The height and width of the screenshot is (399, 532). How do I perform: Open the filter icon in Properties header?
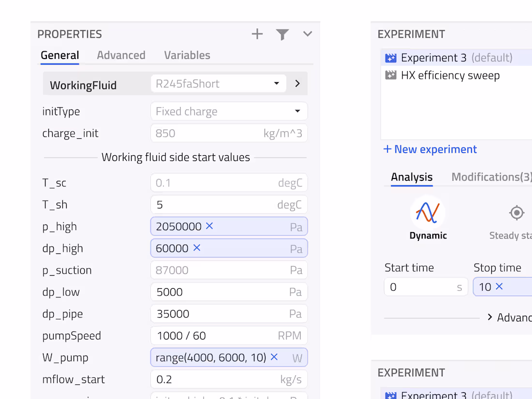(x=282, y=34)
